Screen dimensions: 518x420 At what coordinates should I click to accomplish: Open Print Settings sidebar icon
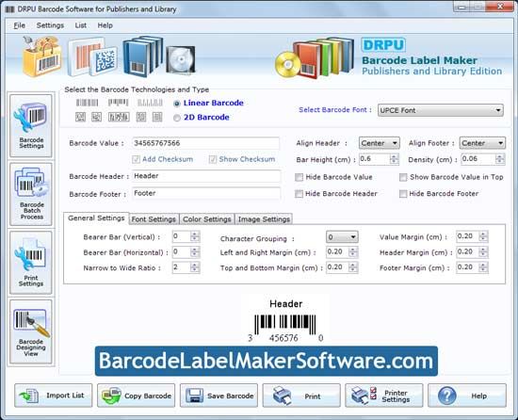(31, 262)
